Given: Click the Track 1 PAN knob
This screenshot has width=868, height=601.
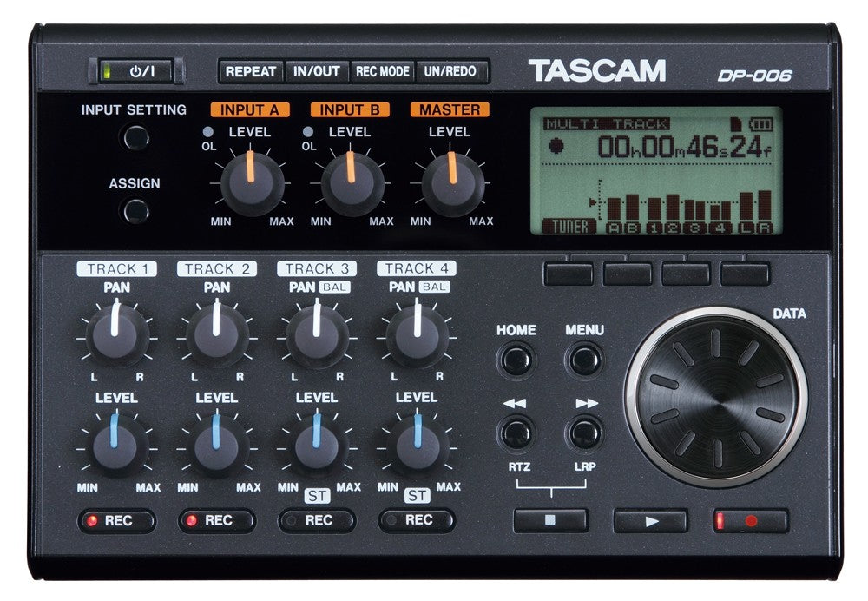Looking at the screenshot, I should (x=117, y=335).
